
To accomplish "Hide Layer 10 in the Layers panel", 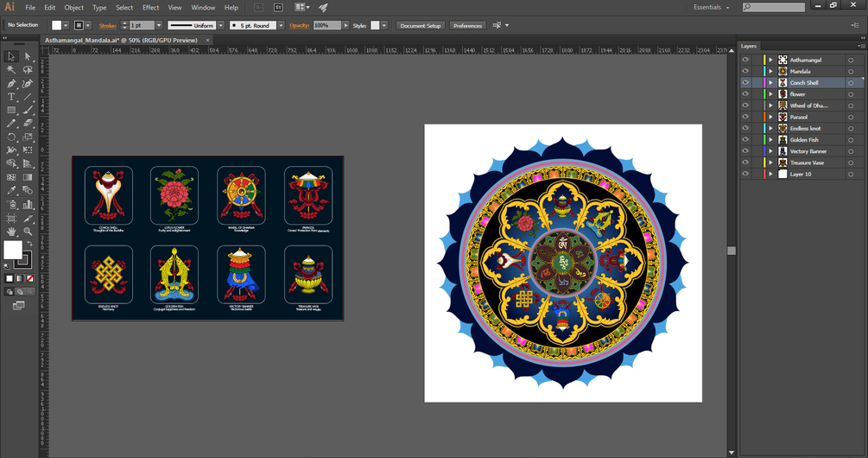I will 745,174.
